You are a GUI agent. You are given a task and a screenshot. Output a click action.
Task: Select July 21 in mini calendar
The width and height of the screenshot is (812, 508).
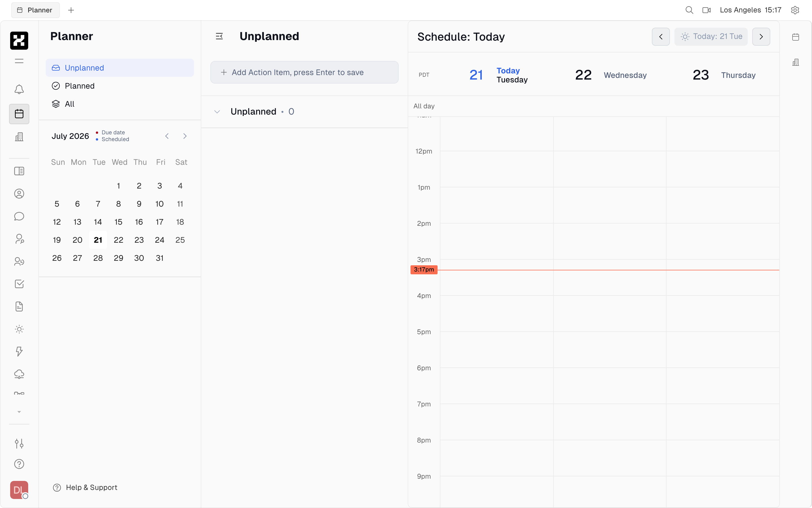point(98,240)
